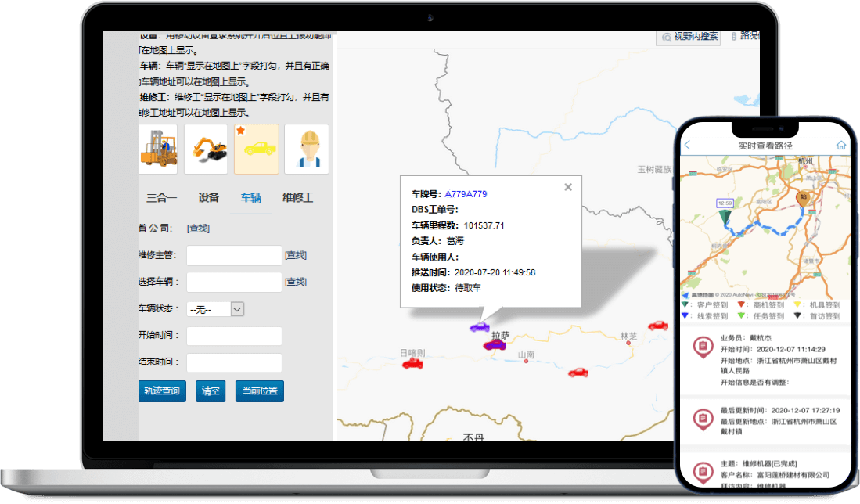Tap the home icon in phone header
The height and width of the screenshot is (504, 860).
(x=841, y=146)
